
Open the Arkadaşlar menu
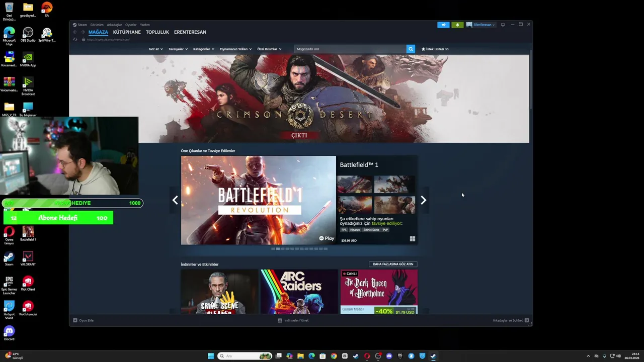pyautogui.click(x=114, y=25)
